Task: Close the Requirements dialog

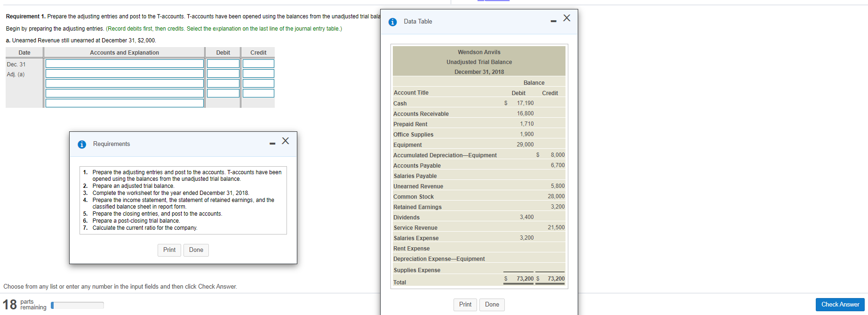Action: tap(286, 141)
